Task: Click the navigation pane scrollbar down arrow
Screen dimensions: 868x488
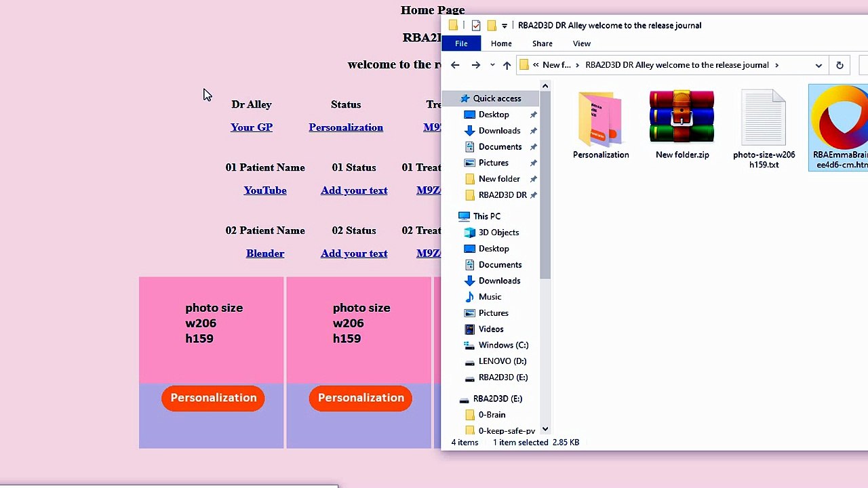Action: pos(545,429)
